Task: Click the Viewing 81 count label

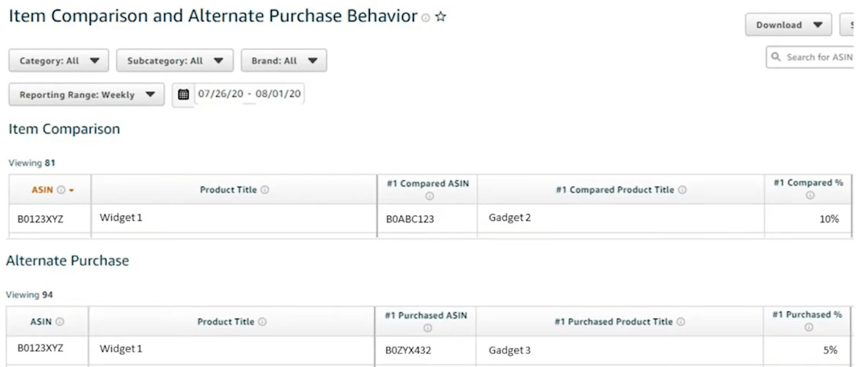Action: point(32,163)
